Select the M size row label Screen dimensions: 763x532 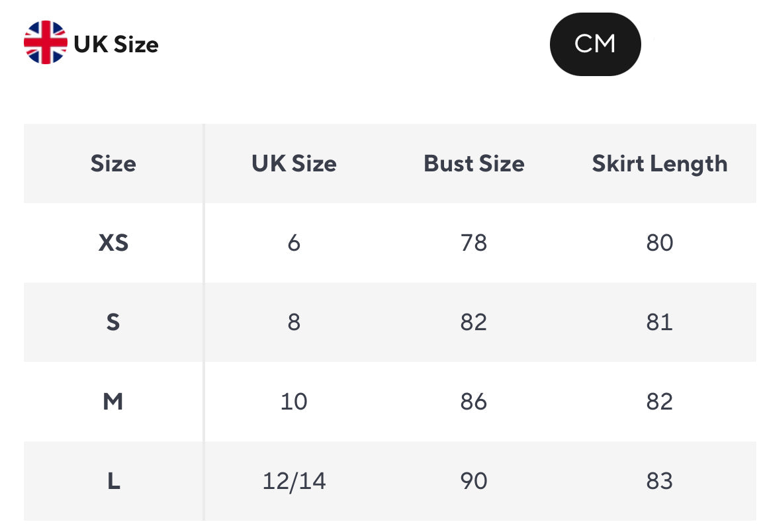pos(113,402)
